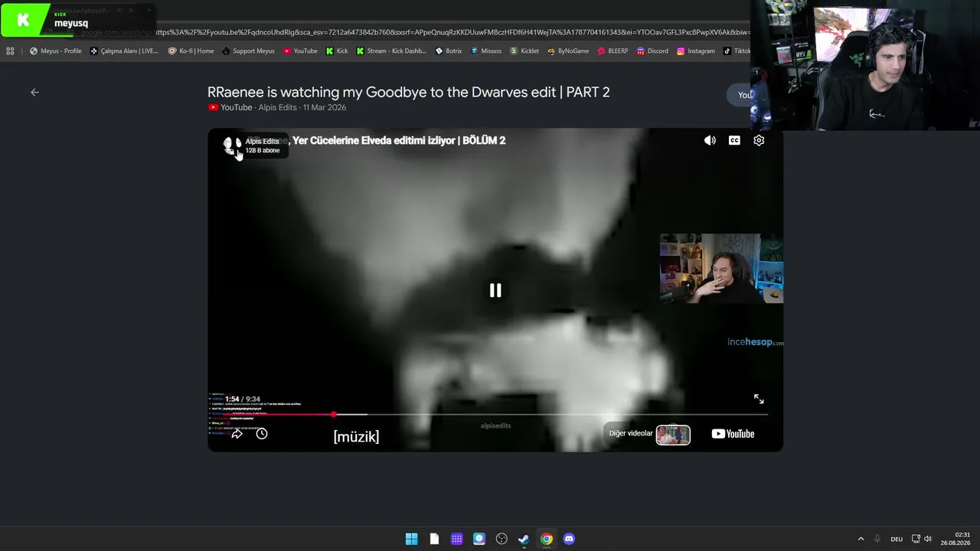Viewport: 980px width, 551px height.
Task: Open the volume tray icon
Action: click(x=928, y=539)
